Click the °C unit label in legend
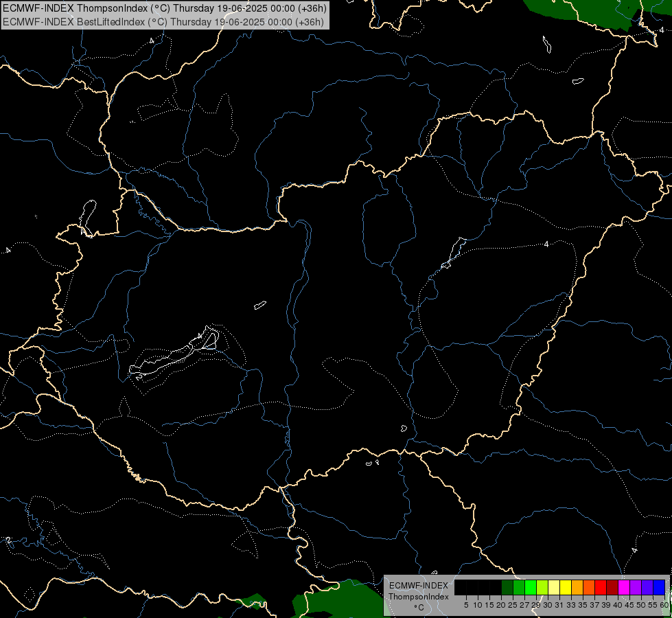 click(x=419, y=608)
